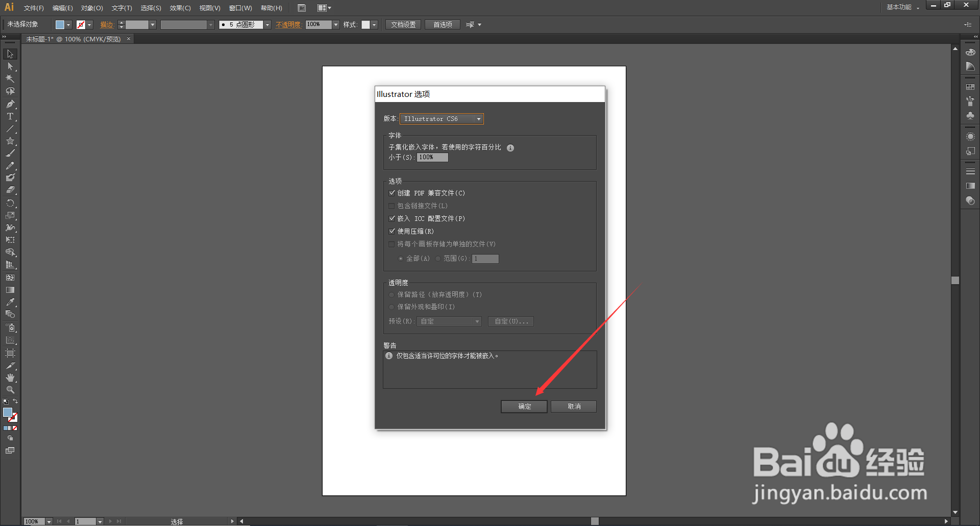Toggle Use Compression checkbox
Screen dimensions: 980x526
pyautogui.click(x=392, y=231)
